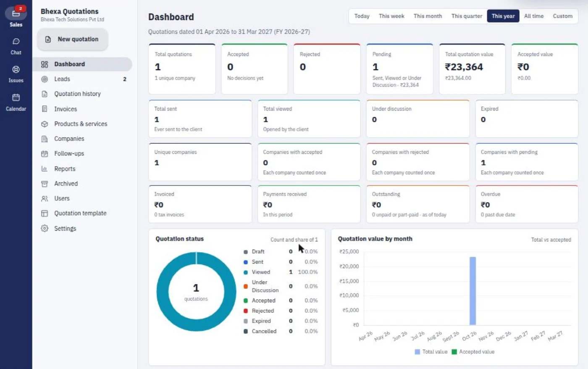This screenshot has width=588, height=369.
Task: Toggle the Accepted value legend swatch
Action: point(454,352)
